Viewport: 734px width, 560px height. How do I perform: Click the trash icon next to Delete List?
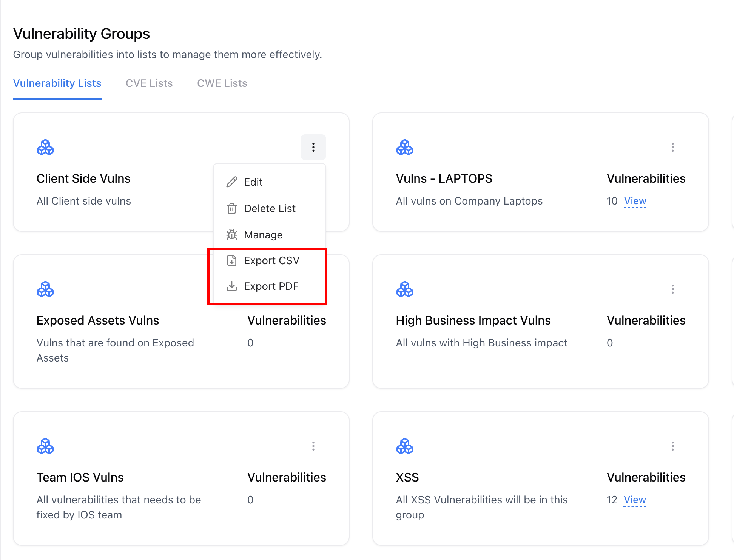point(231,208)
